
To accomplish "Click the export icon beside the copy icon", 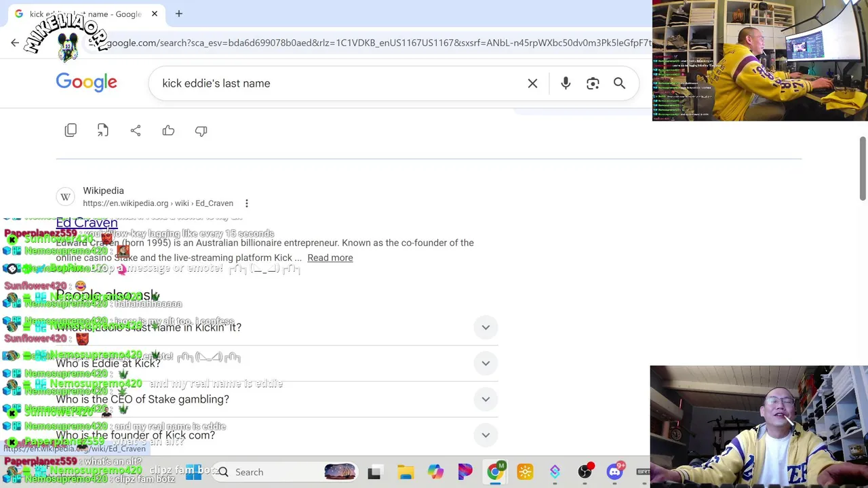I will click(103, 131).
